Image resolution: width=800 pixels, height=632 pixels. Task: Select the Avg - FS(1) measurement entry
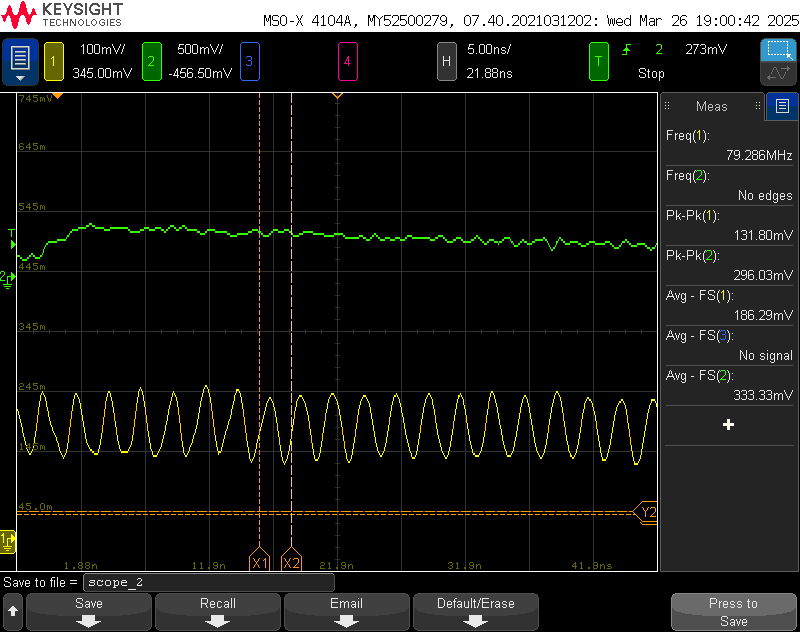point(729,306)
